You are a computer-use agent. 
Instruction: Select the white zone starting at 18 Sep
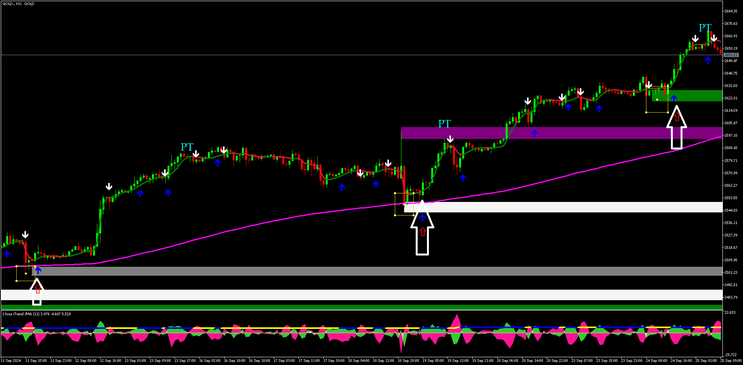click(x=563, y=207)
